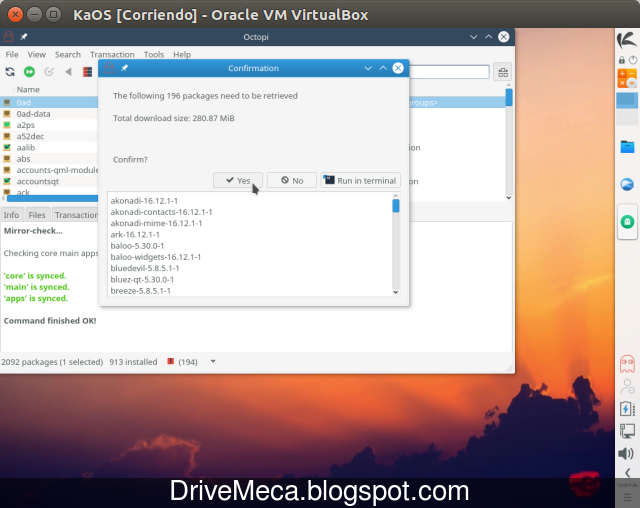This screenshot has width=640, height=508.
Task: Click the Name column header
Action: (x=28, y=89)
